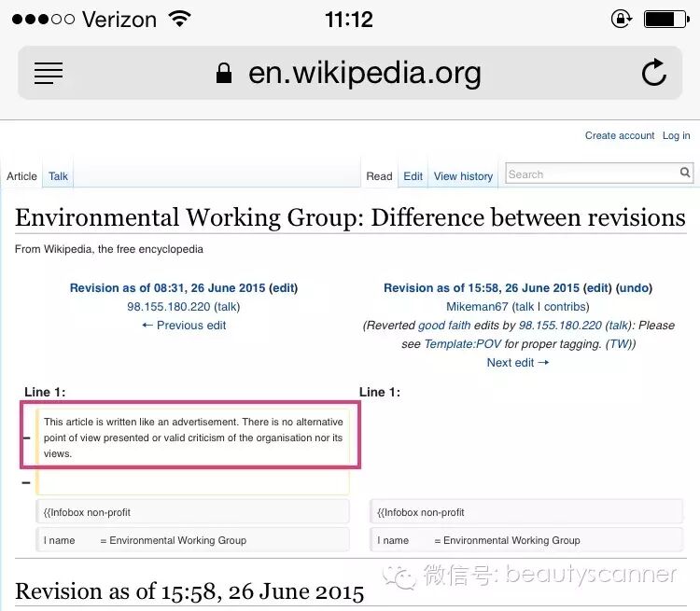The width and height of the screenshot is (700, 611).
Task: Open talk link under the 08:31 revision
Action: pyautogui.click(x=227, y=307)
